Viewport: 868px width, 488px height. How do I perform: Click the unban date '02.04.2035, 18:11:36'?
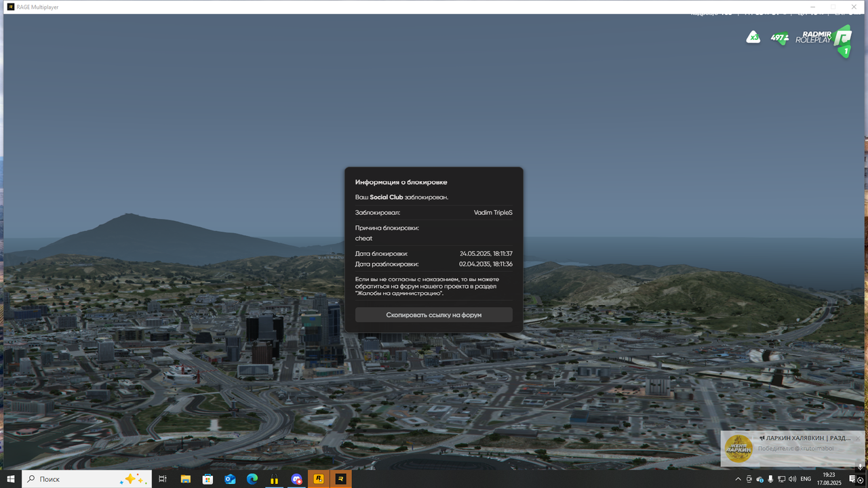[x=486, y=264]
